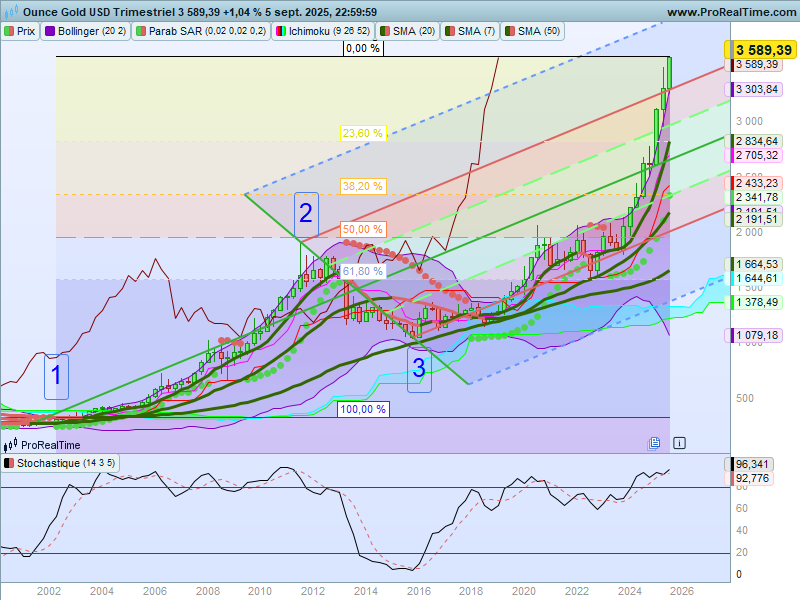Click the 2020 year on the time axis

pyautogui.click(x=523, y=591)
